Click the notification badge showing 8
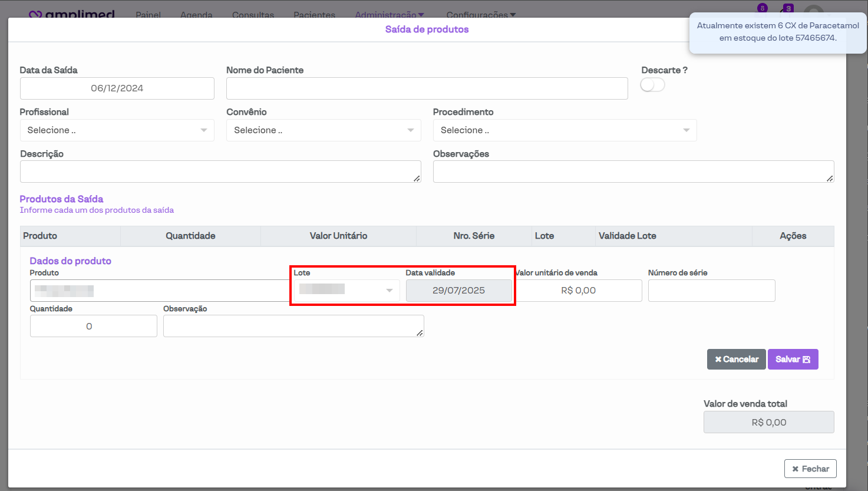 (x=763, y=8)
